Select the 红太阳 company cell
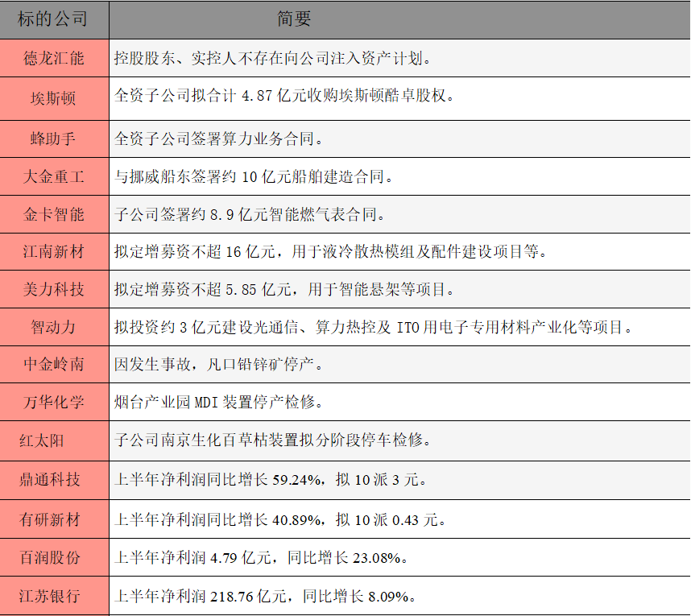This screenshot has width=691, height=616. (x=54, y=441)
